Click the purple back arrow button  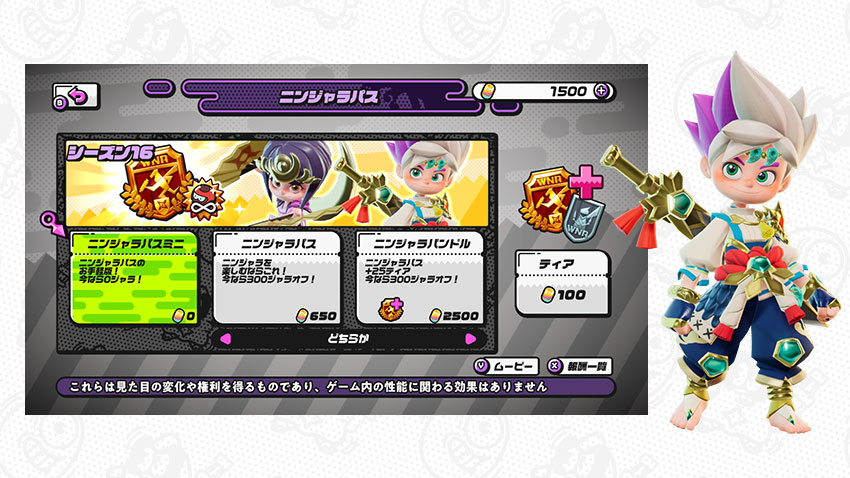click(x=76, y=96)
